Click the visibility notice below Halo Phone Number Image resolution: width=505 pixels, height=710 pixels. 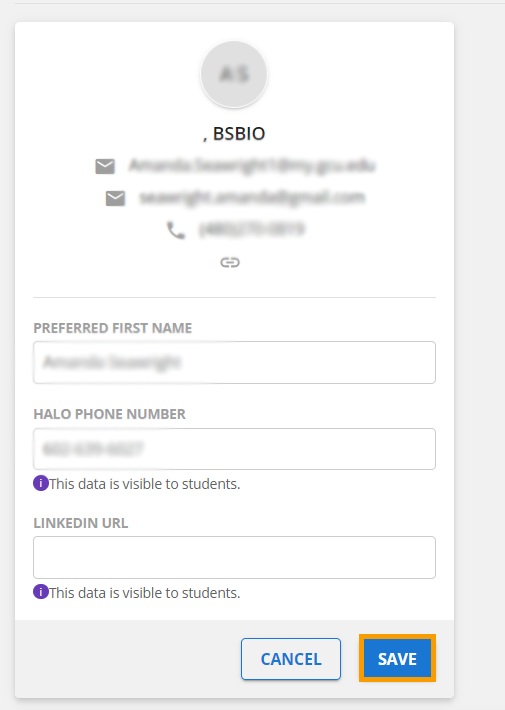(144, 484)
